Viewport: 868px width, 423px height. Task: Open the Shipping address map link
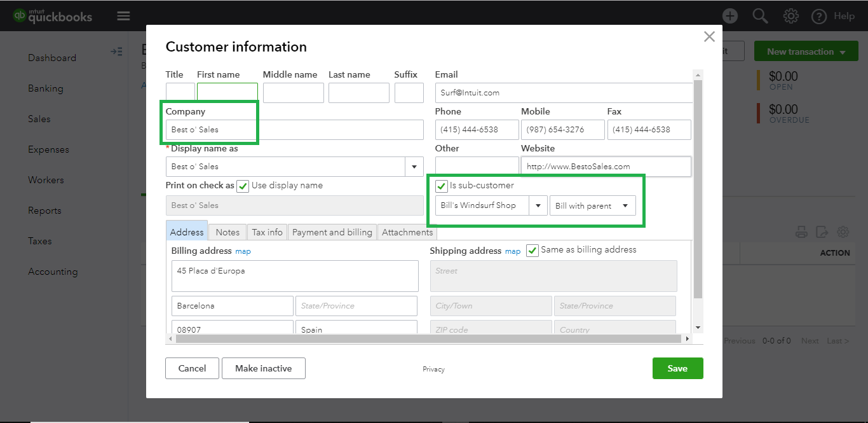click(513, 251)
